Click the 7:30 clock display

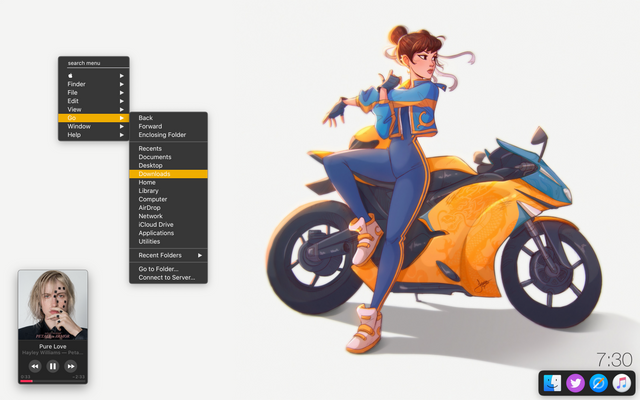coord(614,360)
